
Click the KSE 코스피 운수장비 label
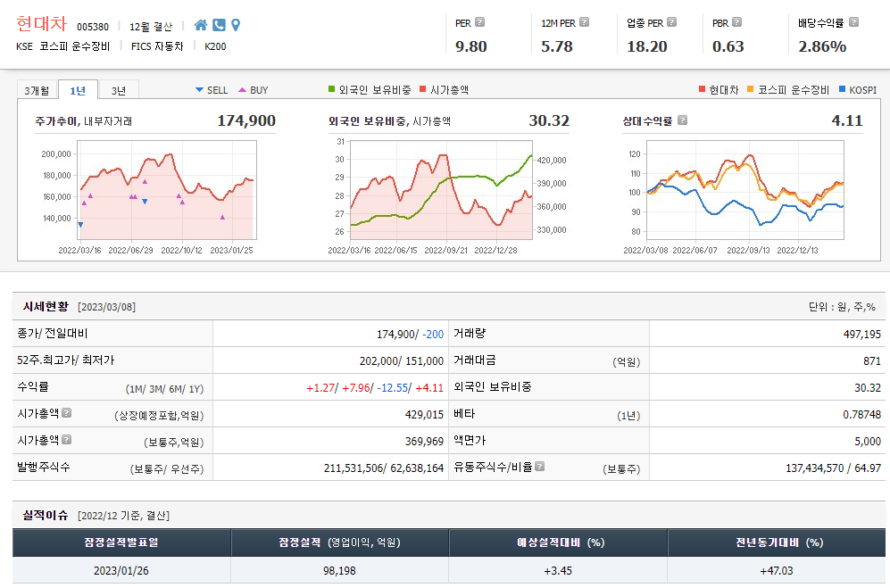click(x=63, y=46)
